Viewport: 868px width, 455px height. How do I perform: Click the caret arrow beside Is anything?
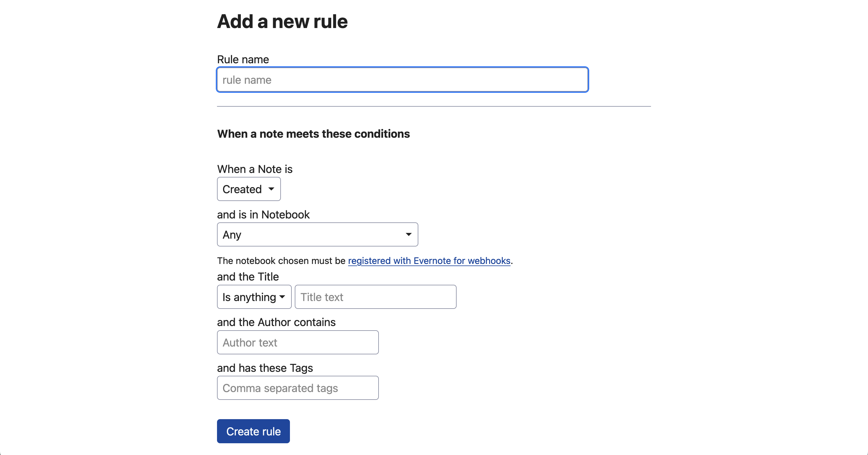[282, 297]
